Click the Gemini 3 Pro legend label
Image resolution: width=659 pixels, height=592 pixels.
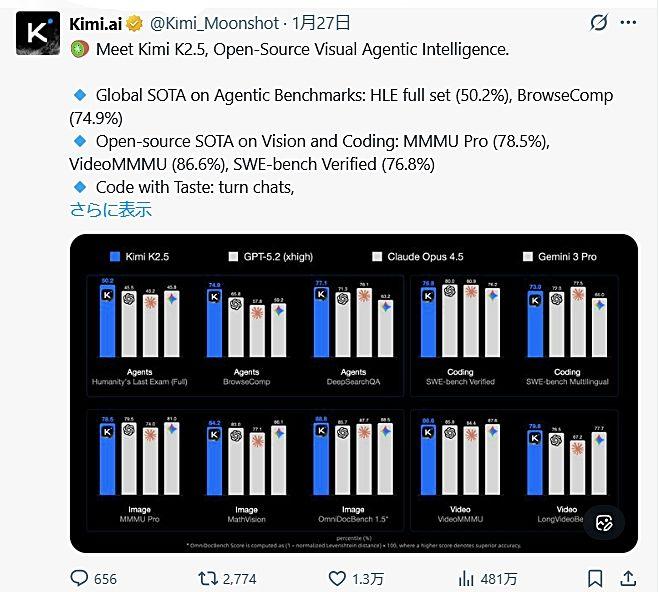tap(567, 256)
